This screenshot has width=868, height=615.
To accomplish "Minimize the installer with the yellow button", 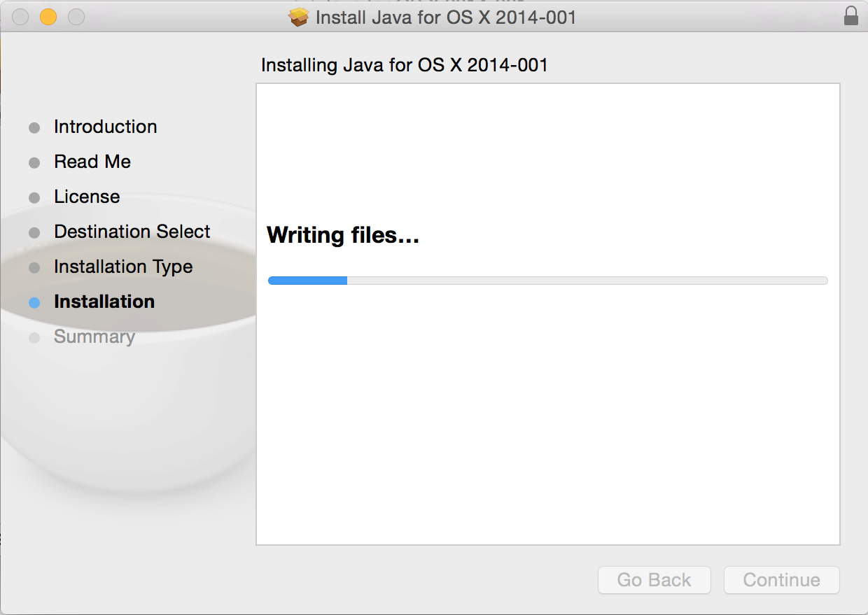I will tap(48, 17).
